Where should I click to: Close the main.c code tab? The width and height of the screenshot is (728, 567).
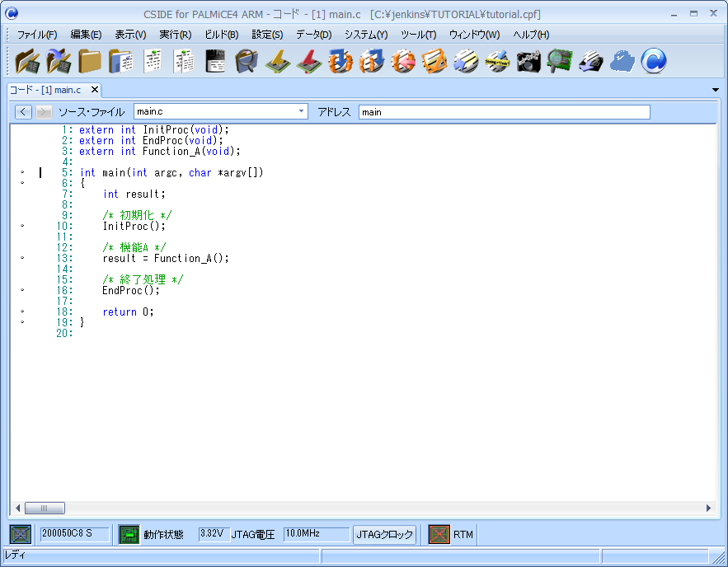95,90
